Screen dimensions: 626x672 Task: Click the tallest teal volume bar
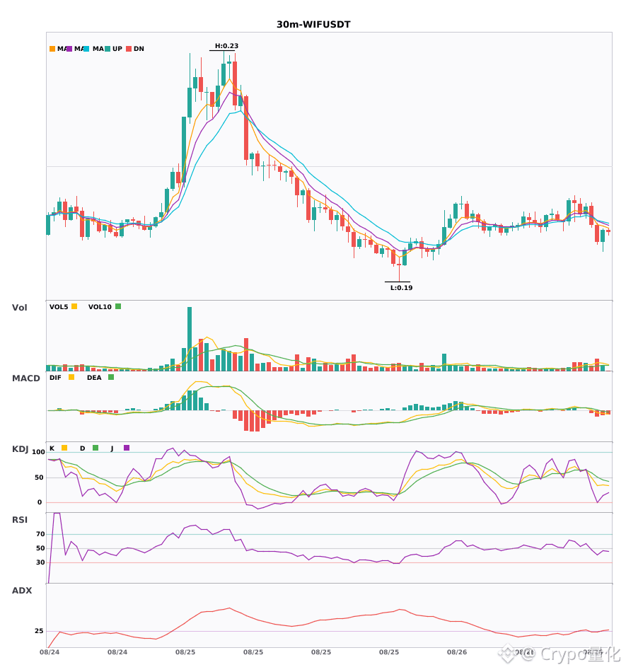(190, 339)
